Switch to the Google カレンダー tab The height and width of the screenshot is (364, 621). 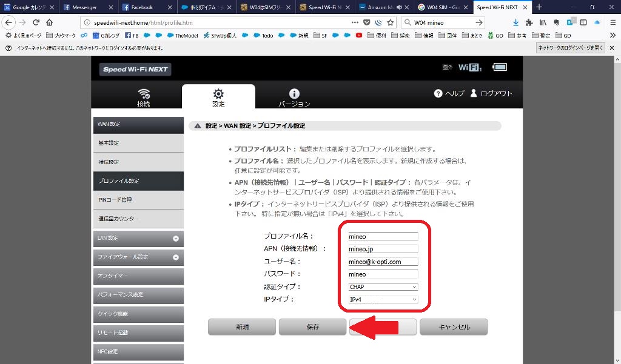(29, 7)
